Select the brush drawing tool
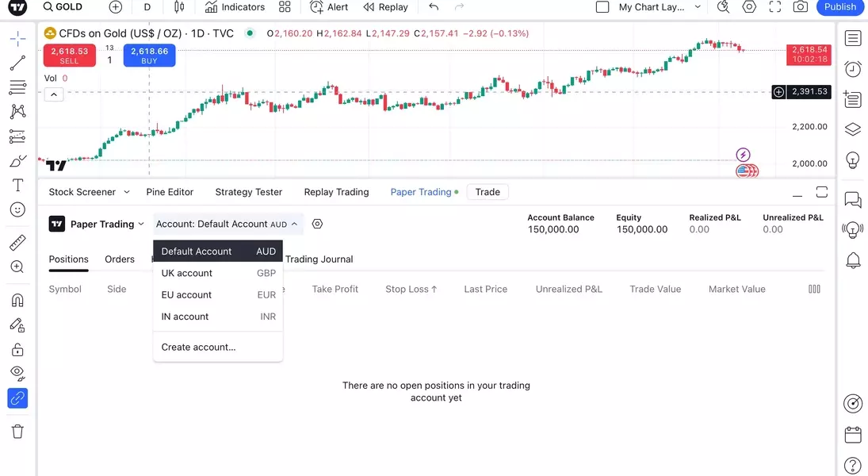Viewport: 868px width, 476px height. coord(17,161)
